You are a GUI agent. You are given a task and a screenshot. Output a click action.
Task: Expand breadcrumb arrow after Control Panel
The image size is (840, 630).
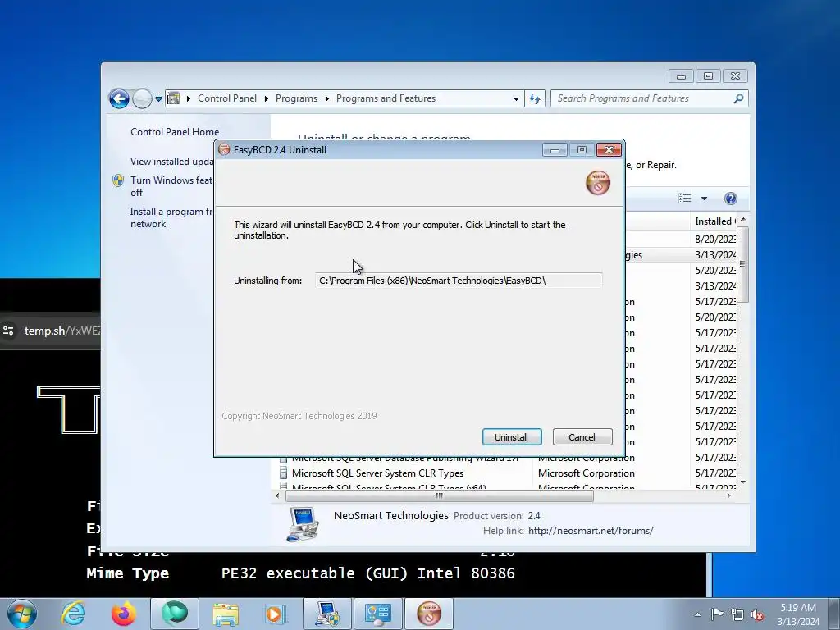[267, 98]
